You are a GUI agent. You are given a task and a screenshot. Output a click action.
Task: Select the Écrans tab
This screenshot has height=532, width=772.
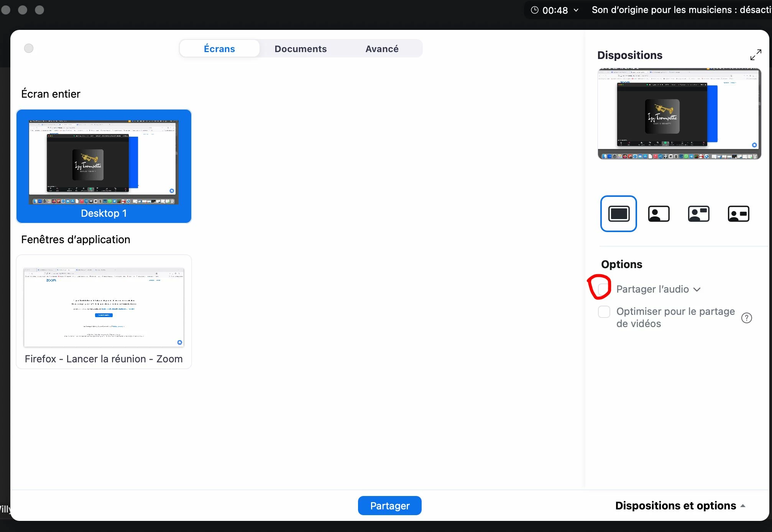point(219,49)
